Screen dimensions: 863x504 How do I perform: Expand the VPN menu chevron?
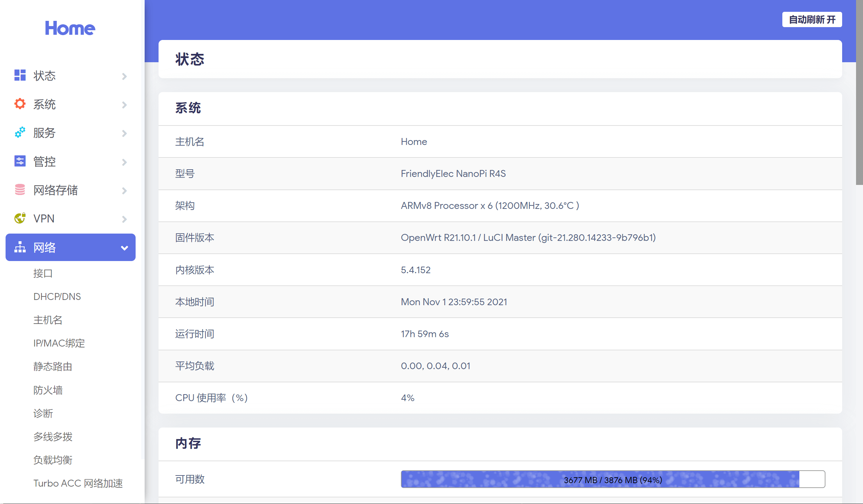124,219
